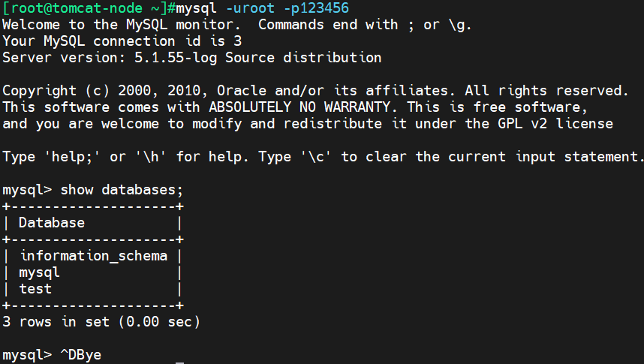644x364 pixels.
Task: Click the '\c' clear statement hint
Action: click(x=316, y=157)
